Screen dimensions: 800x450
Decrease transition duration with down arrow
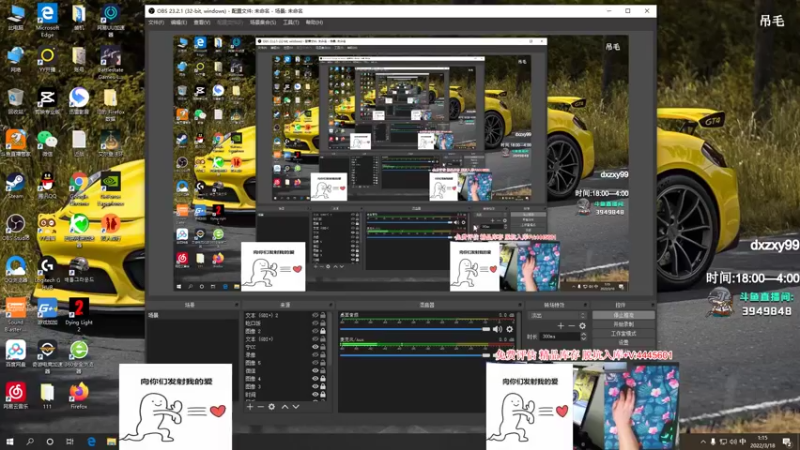[x=584, y=338]
